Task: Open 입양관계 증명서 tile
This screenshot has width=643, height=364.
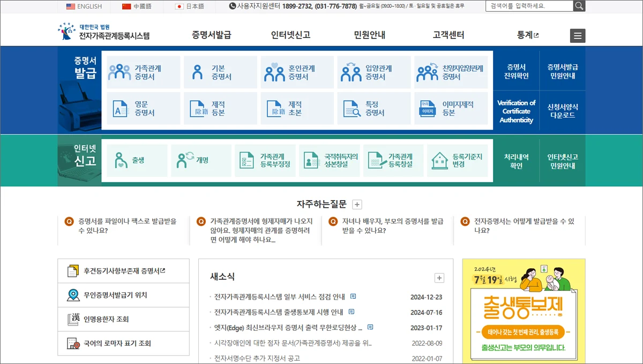Action: click(x=374, y=72)
